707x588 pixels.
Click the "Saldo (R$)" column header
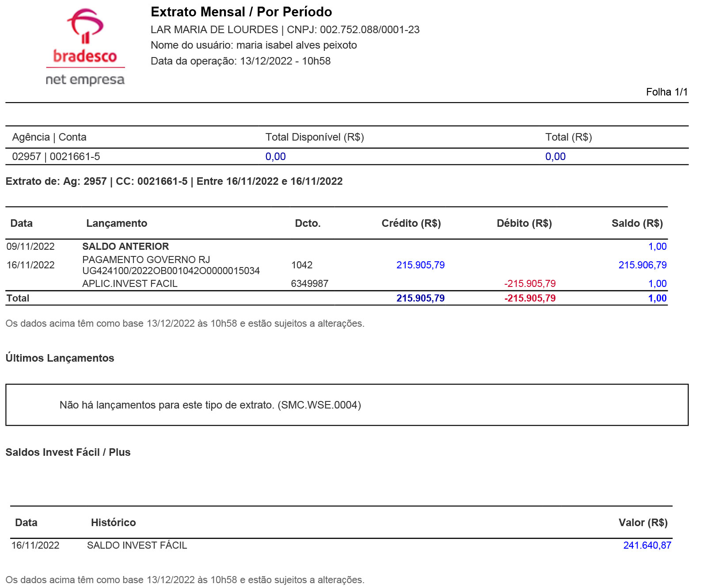[x=637, y=223]
